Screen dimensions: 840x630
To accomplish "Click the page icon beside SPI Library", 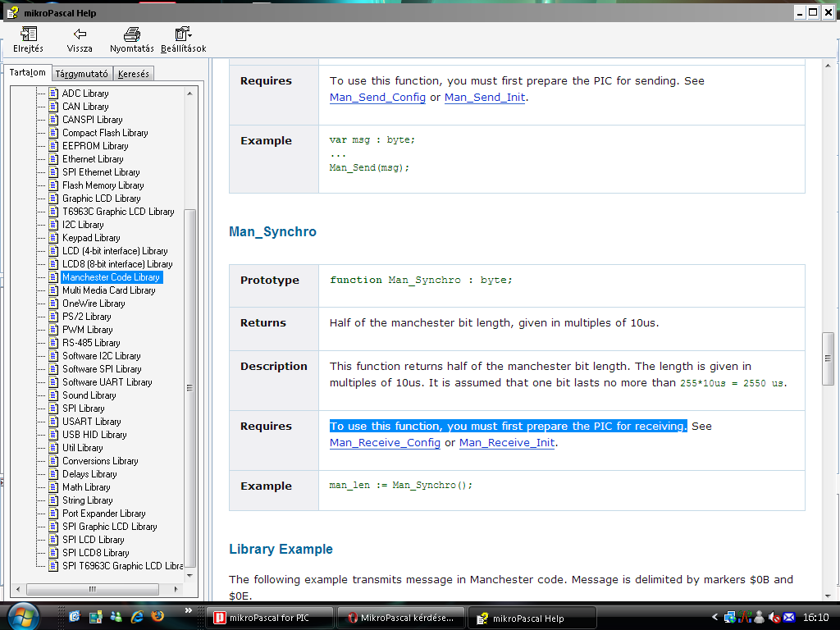I will tap(53, 409).
